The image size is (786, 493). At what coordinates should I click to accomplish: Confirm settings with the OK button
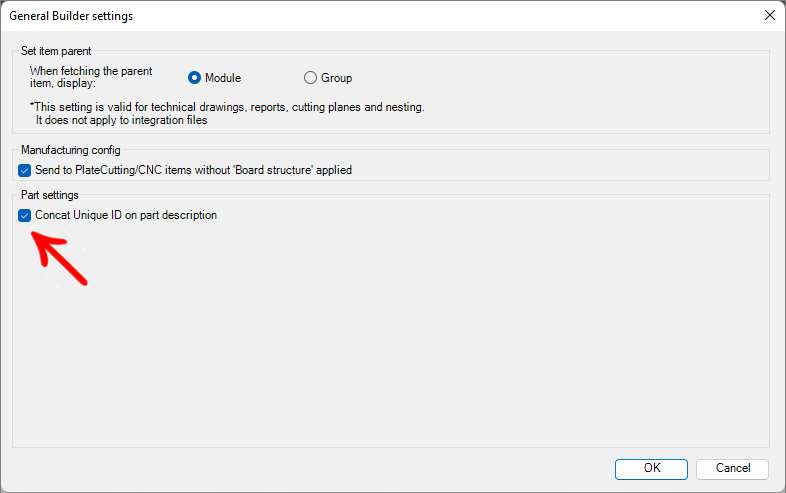pyautogui.click(x=651, y=468)
